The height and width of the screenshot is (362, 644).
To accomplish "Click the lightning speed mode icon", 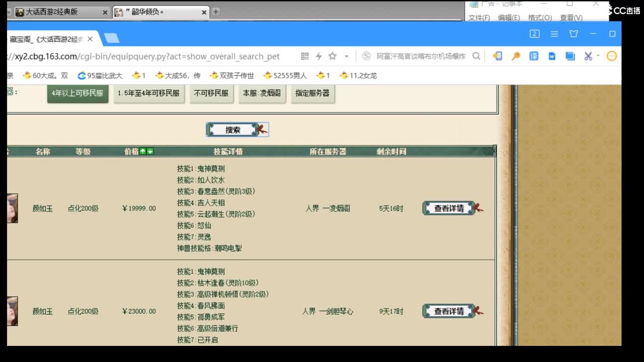I will click(318, 56).
